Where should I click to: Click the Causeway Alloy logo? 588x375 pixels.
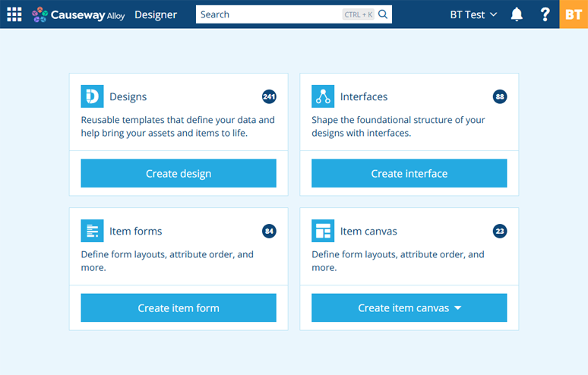pos(78,14)
